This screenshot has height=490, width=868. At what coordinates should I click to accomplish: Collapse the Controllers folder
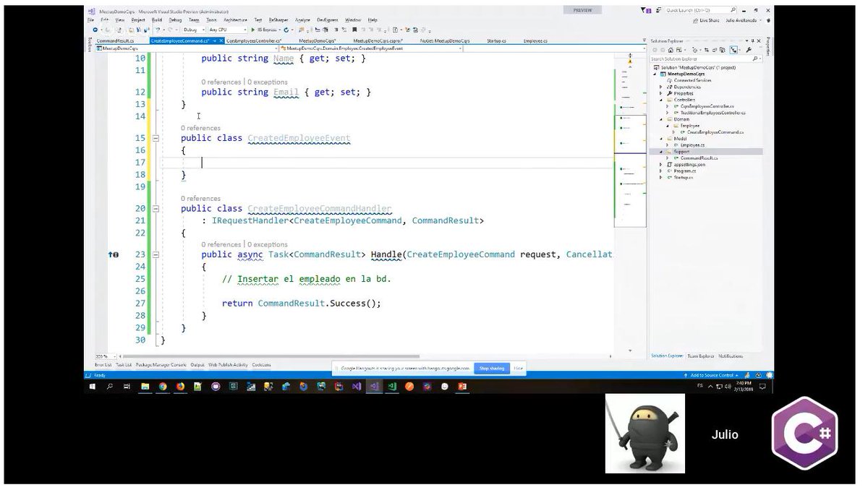(x=660, y=100)
